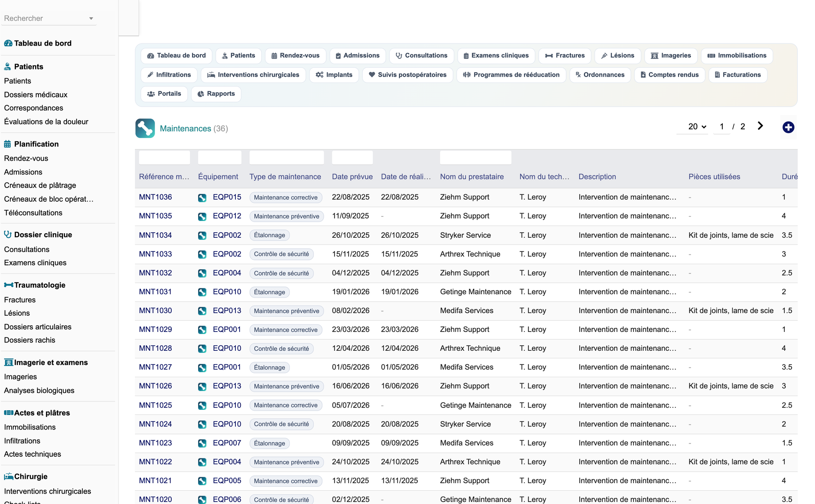Open the 20 rows-per-page dropdown
The height and width of the screenshot is (504, 815).
point(697,126)
